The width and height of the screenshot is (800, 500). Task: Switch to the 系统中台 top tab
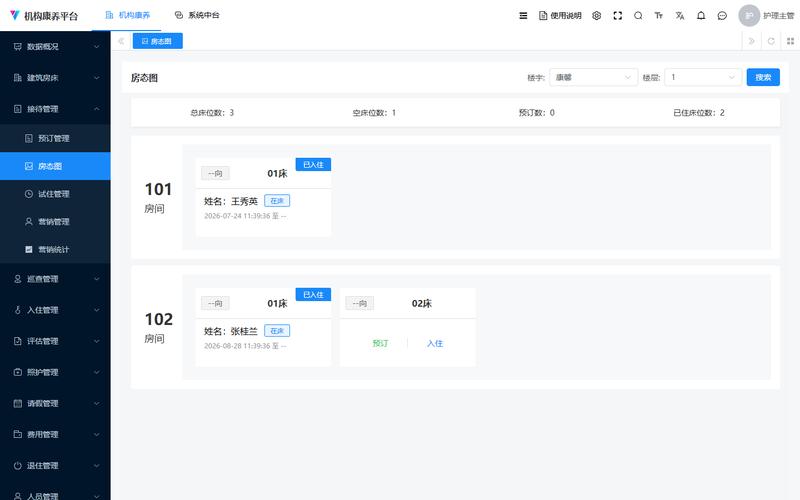pyautogui.click(x=197, y=15)
